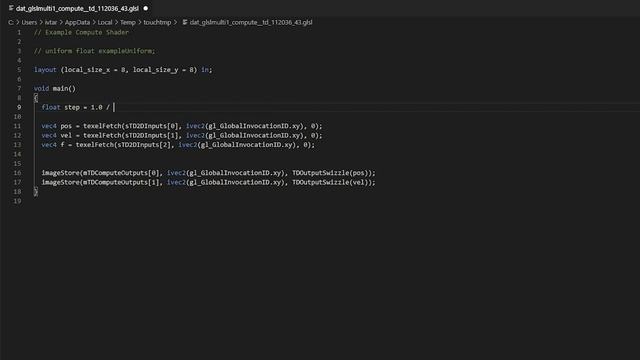Click 'vec4 f' variable declaration
This screenshot has width=640, height=360.
(x=53, y=145)
